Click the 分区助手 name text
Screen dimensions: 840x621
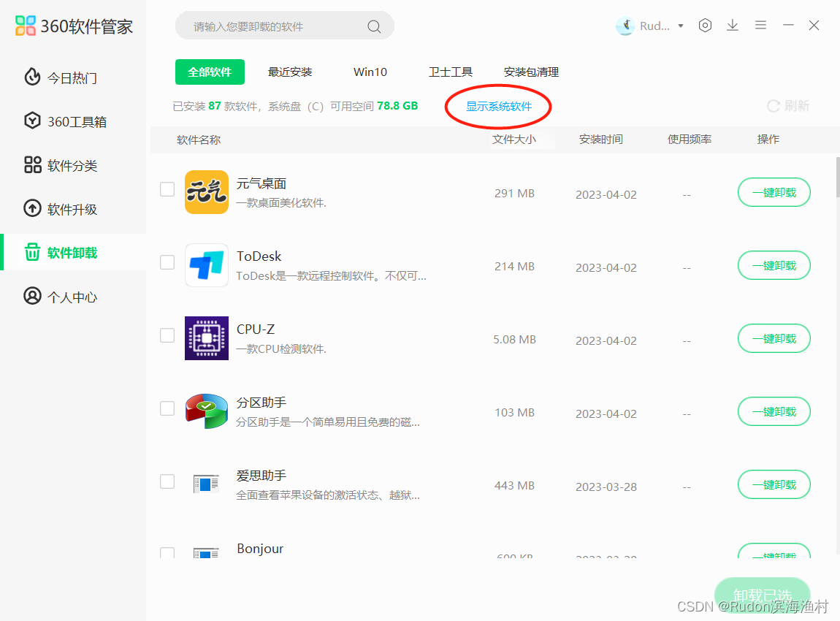pyautogui.click(x=261, y=403)
